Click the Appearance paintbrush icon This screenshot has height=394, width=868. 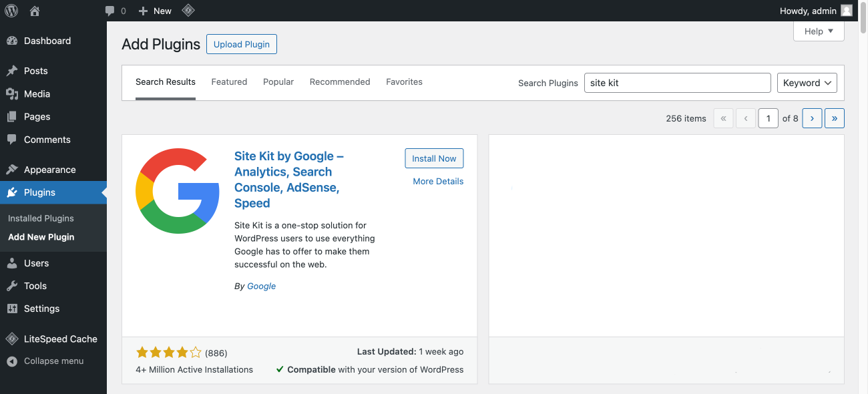(13, 169)
